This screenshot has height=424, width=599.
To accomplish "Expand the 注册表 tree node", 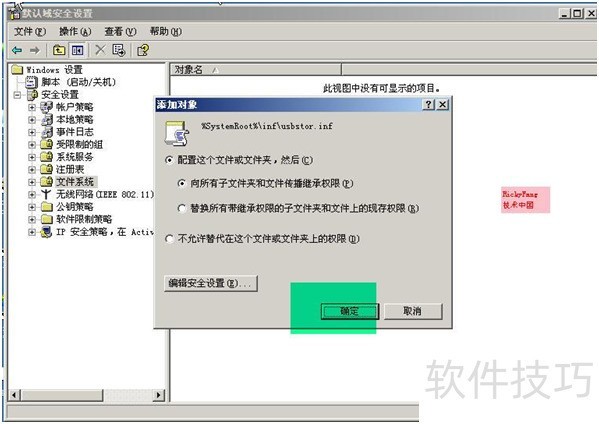I will click(x=32, y=169).
